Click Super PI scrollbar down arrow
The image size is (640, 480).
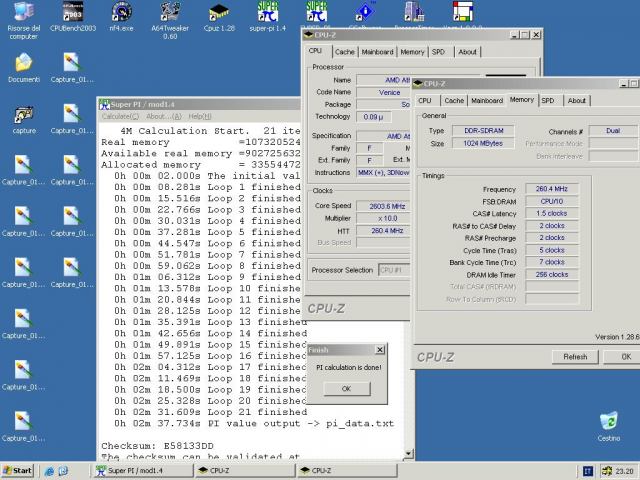tap(409, 454)
